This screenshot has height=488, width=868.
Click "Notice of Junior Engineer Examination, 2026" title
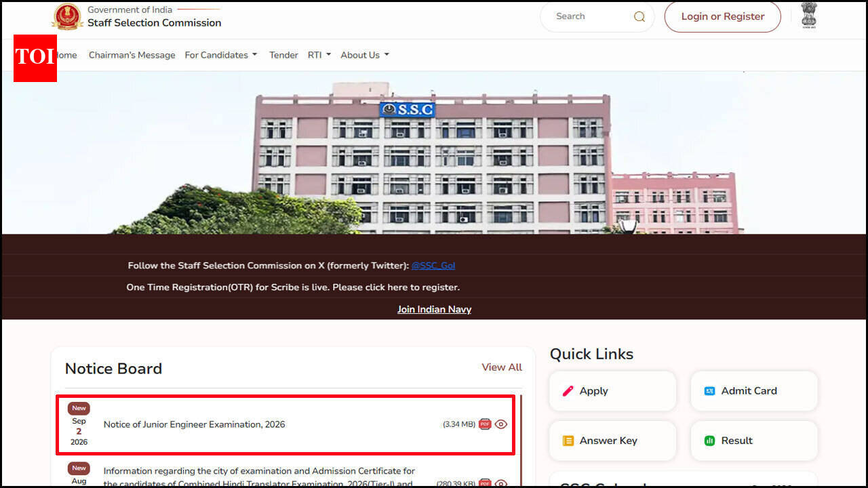tap(194, 424)
